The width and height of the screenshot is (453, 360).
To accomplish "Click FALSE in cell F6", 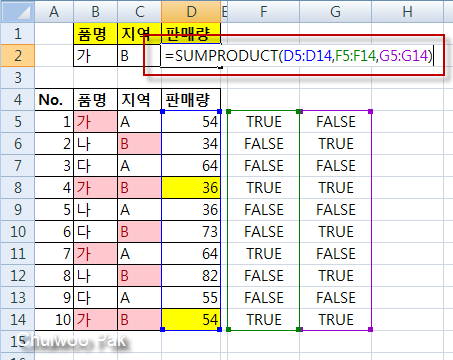I will pyautogui.click(x=264, y=144).
